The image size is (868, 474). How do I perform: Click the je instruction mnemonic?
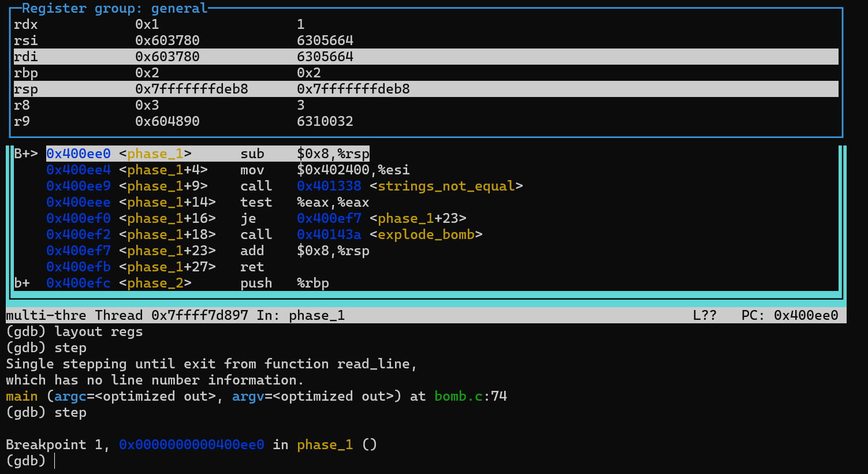[248, 218]
